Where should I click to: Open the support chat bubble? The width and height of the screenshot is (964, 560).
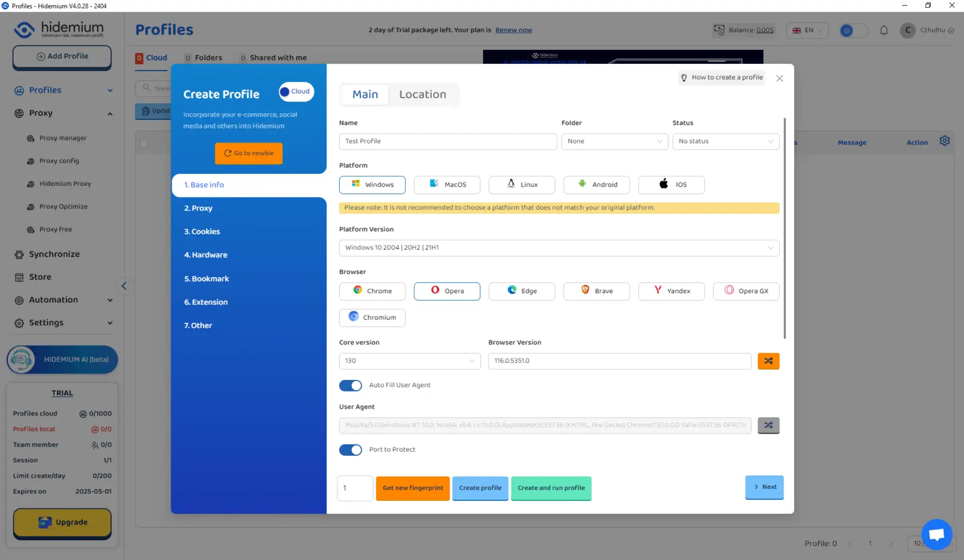936,534
